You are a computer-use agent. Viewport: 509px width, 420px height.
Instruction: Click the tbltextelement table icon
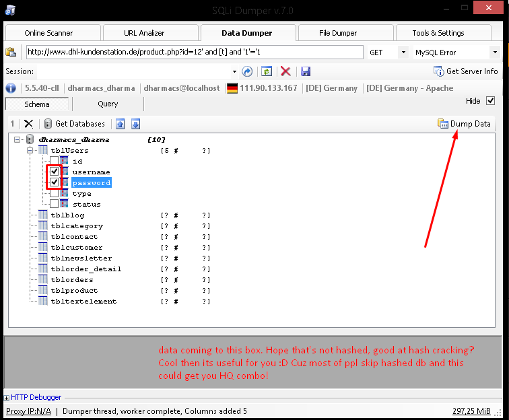[x=43, y=301]
